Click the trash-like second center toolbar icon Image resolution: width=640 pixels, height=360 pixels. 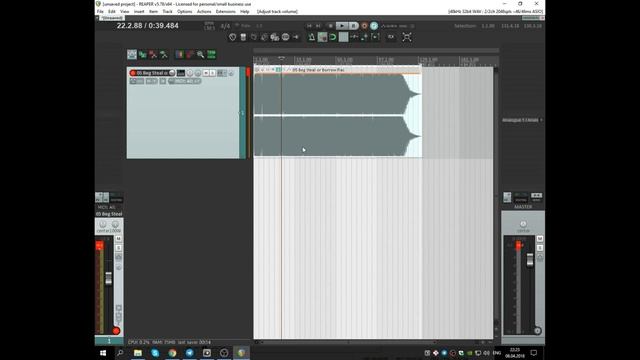point(243,37)
